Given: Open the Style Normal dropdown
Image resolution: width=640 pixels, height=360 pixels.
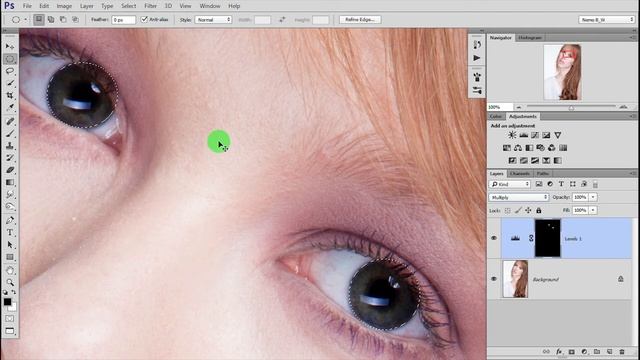Looking at the screenshot, I should 213,20.
